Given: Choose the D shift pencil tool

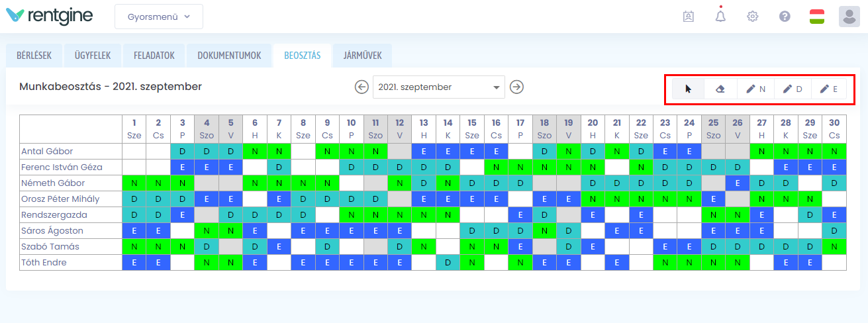Looking at the screenshot, I should tap(793, 89).
